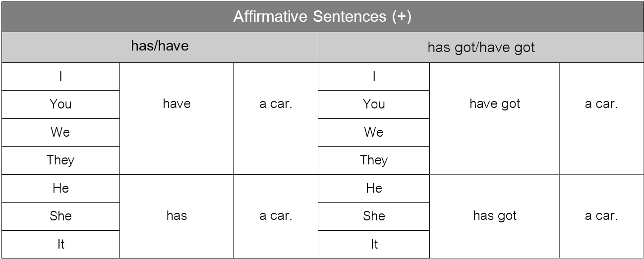Image resolution: width=644 pixels, height=259 pixels.
Task: Select the 'have got' verb cell
Action: pyautogui.click(x=494, y=104)
